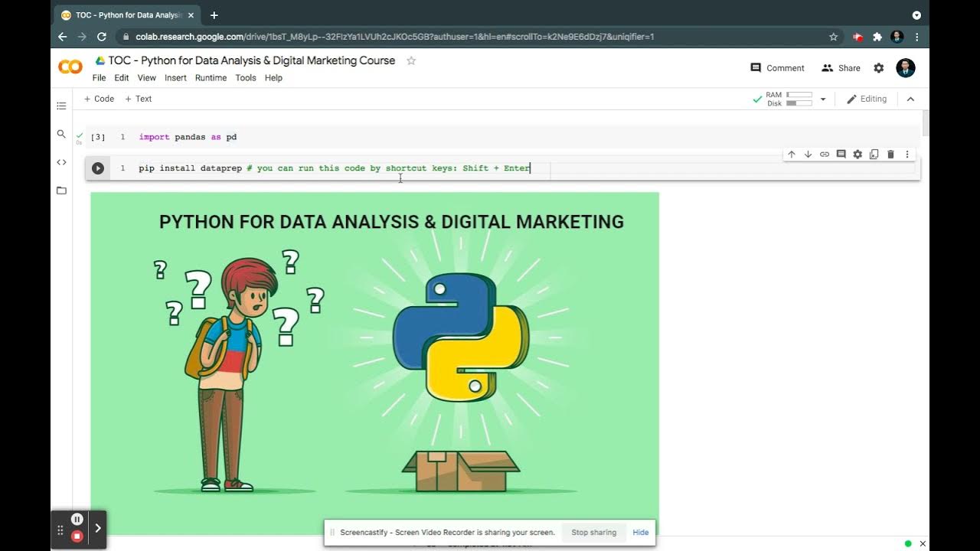Screen dimensions: 980x551
Task: Copy link to the selected cell
Action: [x=825, y=155]
